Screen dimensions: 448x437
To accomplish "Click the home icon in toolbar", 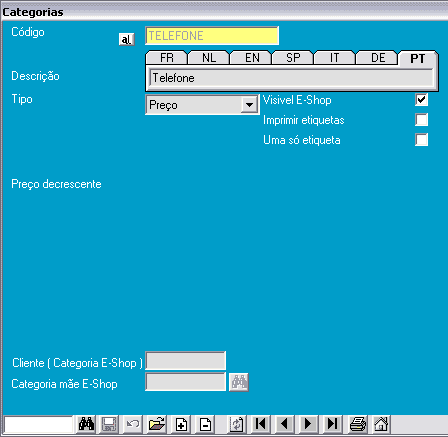I will pos(381,424).
